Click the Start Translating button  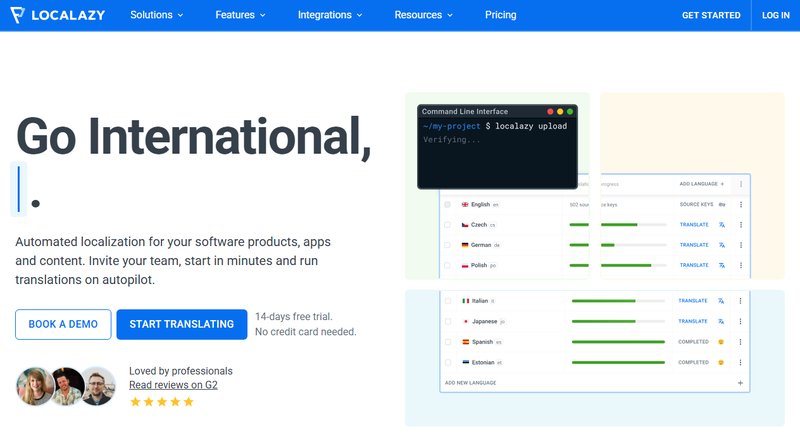click(x=181, y=324)
